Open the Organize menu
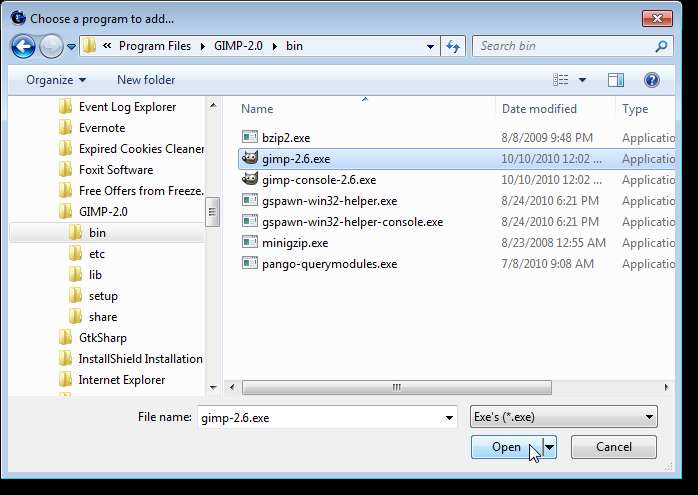 (56, 80)
